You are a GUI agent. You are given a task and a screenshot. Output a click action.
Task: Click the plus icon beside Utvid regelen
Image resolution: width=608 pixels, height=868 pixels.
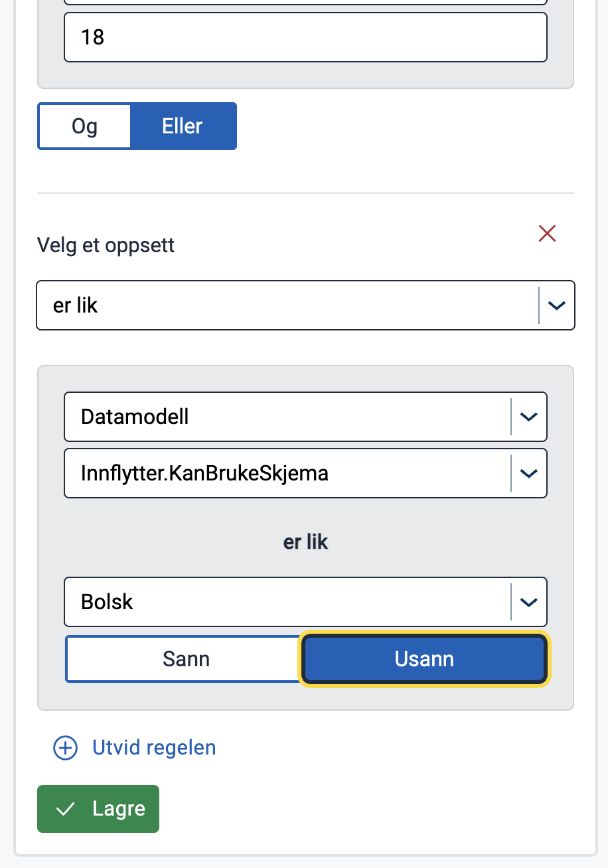pos(64,747)
